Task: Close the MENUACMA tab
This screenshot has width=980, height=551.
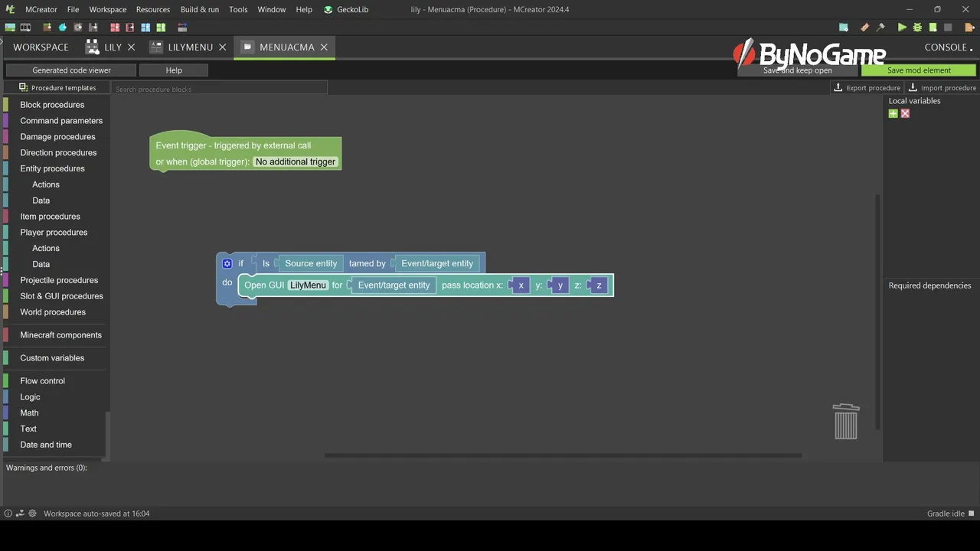Action: (324, 47)
